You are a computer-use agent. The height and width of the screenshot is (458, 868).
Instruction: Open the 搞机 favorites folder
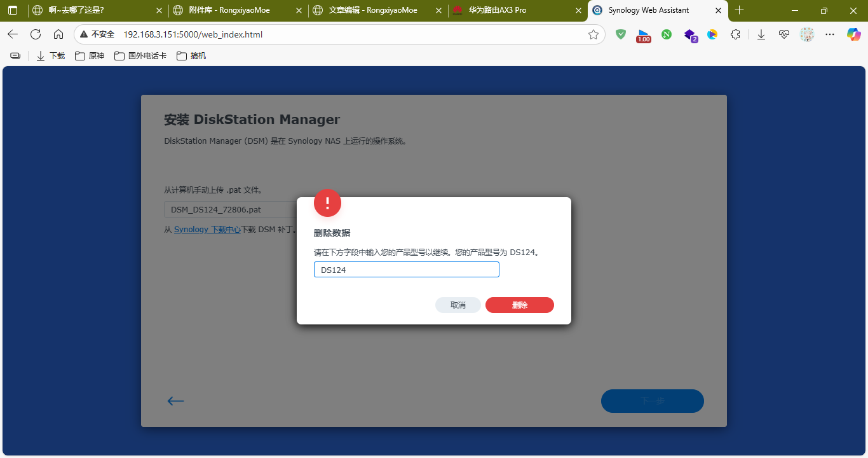[191, 56]
